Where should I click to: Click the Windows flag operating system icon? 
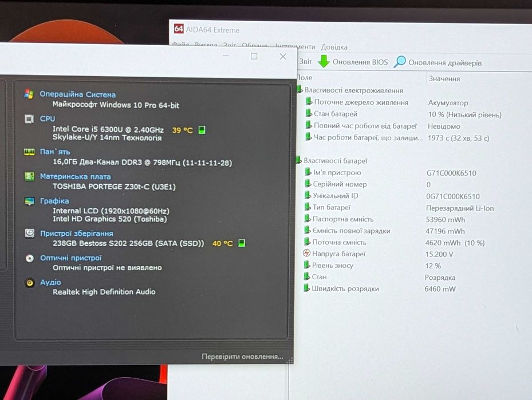click(x=29, y=94)
